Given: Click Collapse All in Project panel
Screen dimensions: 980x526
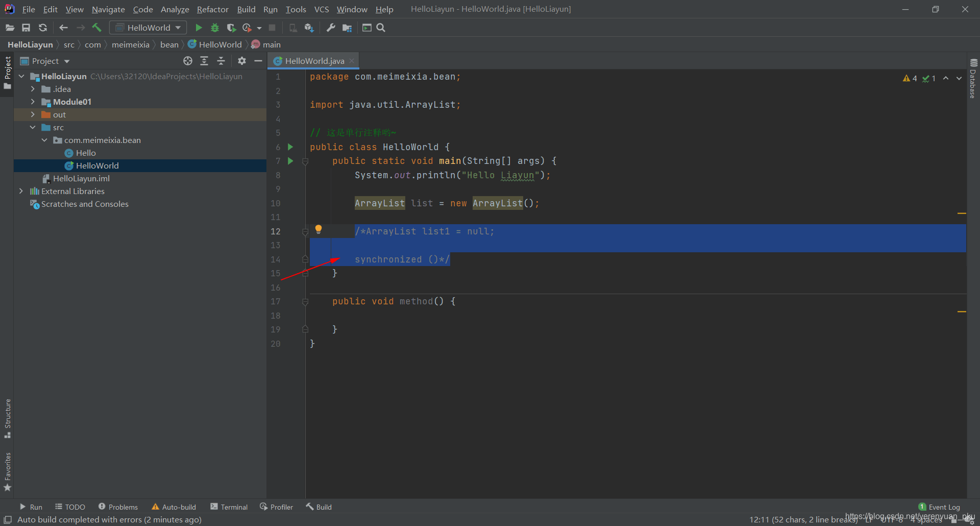Looking at the screenshot, I should click(x=221, y=61).
